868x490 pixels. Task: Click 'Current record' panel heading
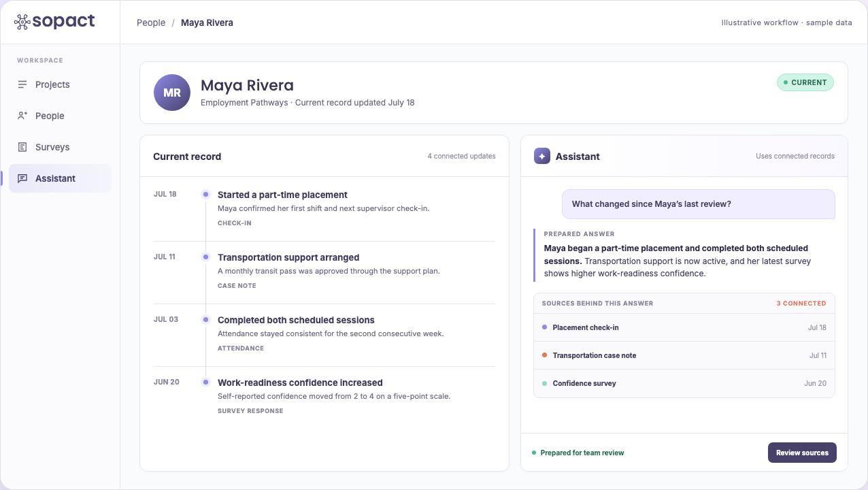[x=187, y=157]
